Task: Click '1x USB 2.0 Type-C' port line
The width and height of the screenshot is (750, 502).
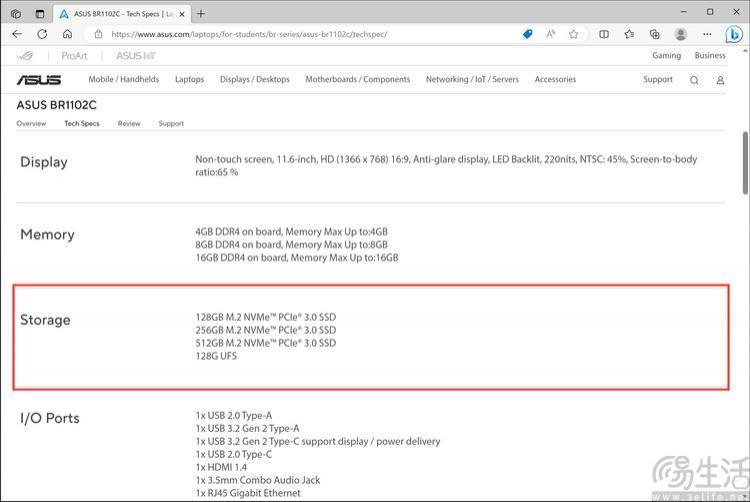Action: pyautogui.click(x=233, y=454)
